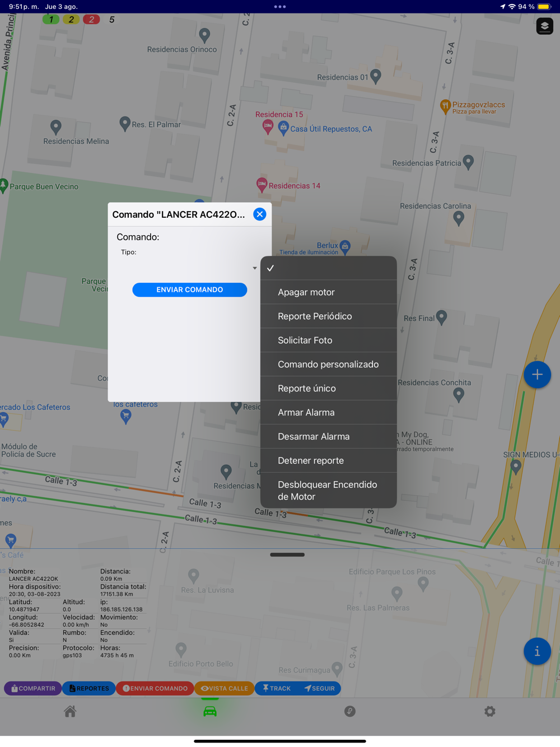
Task: Tap the red status counter 2
Action: [x=91, y=20]
